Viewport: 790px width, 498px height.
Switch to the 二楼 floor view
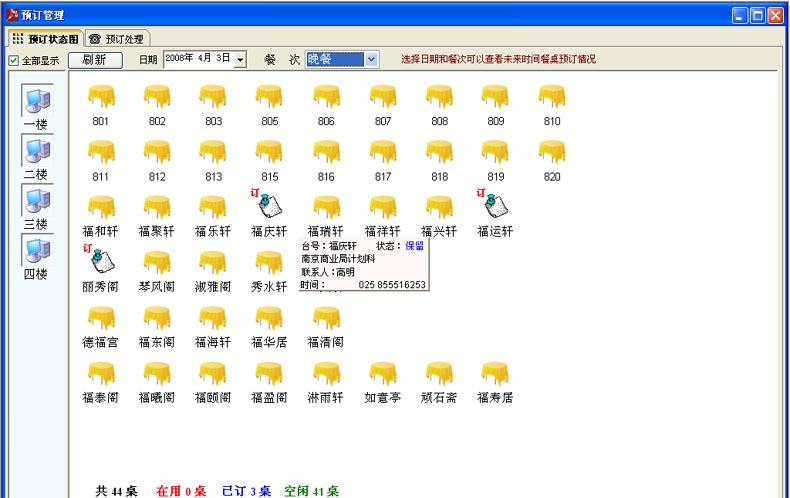pyautogui.click(x=36, y=152)
